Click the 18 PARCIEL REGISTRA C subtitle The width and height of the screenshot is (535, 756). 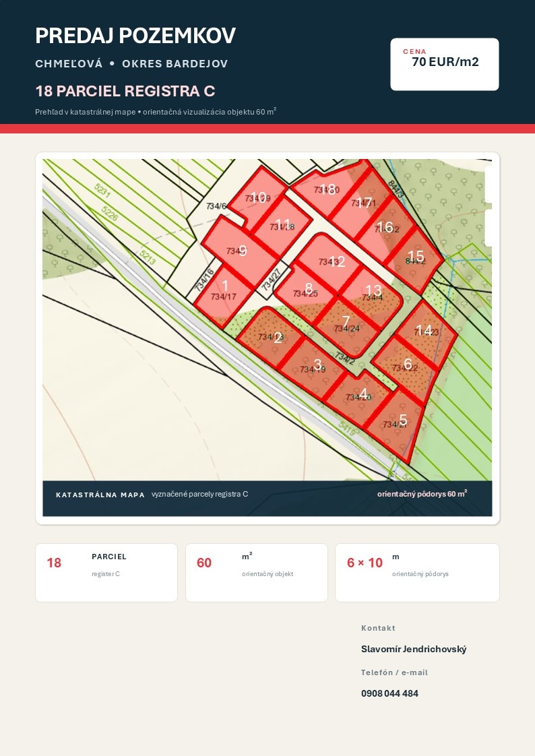(125, 91)
